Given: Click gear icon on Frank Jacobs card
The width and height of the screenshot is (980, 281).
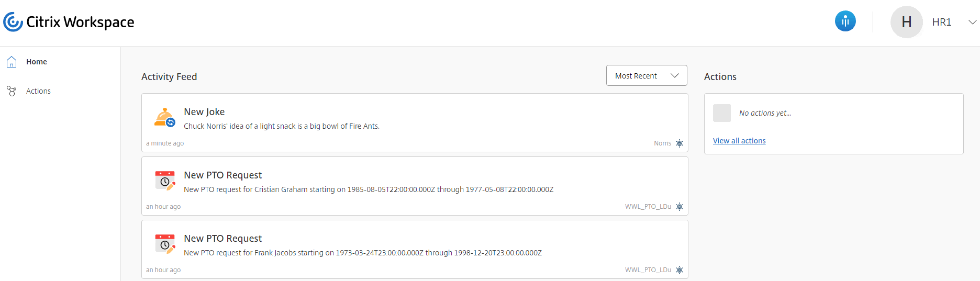Looking at the screenshot, I should 680,270.
